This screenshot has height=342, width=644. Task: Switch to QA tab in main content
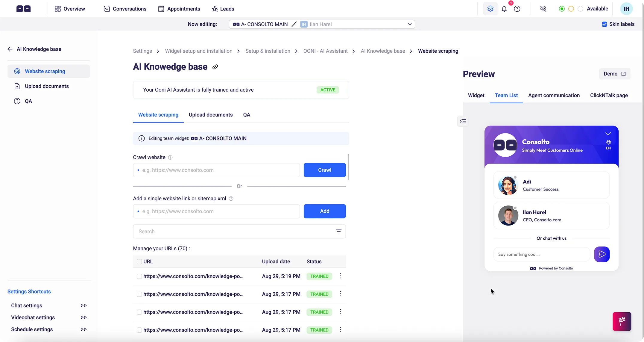[247, 115]
